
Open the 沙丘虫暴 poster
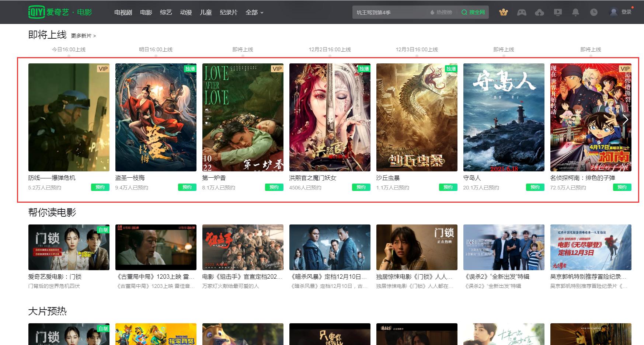tap(417, 117)
